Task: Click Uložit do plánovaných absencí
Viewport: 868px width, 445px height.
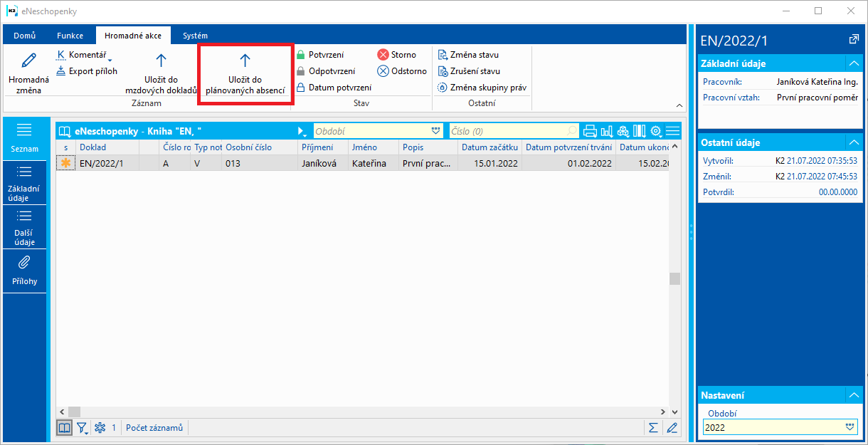Action: point(245,74)
